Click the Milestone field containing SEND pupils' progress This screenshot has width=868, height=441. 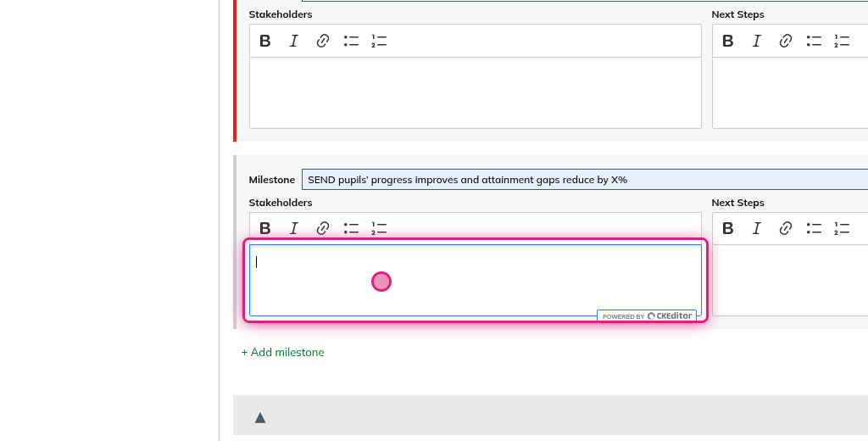tap(585, 180)
